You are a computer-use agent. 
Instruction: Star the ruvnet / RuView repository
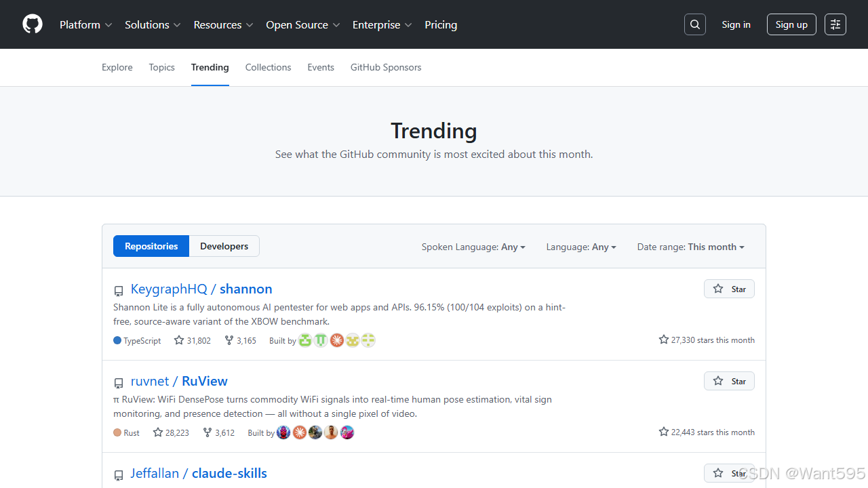729,381
